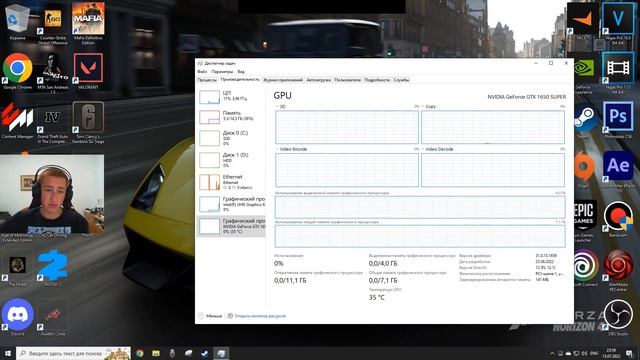Click the Task Manager taskbar icon
The image size is (640, 360).
pos(221,353)
